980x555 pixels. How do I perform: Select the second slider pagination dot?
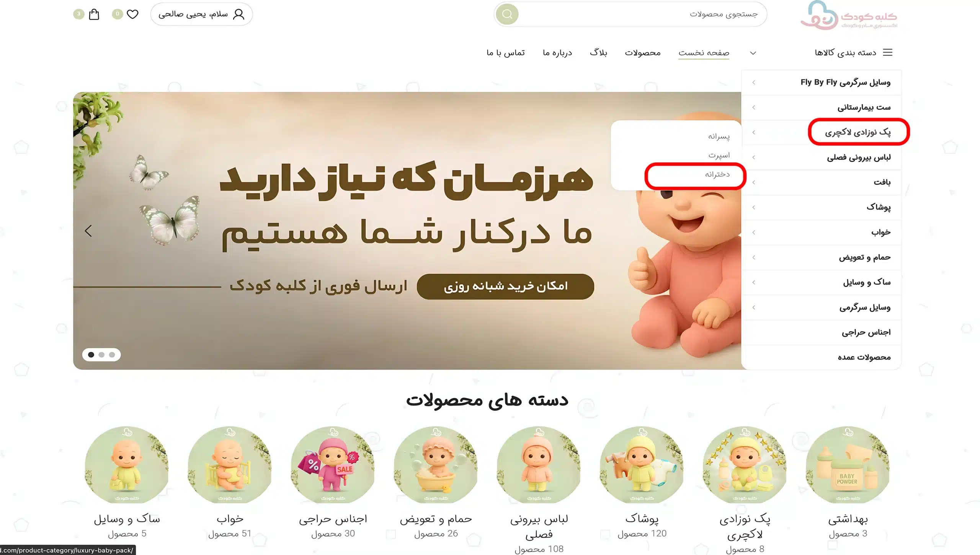(x=101, y=355)
